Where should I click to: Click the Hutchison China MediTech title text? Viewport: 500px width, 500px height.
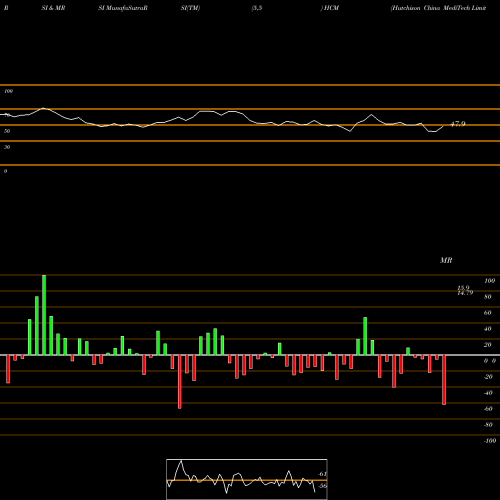coord(438,8)
